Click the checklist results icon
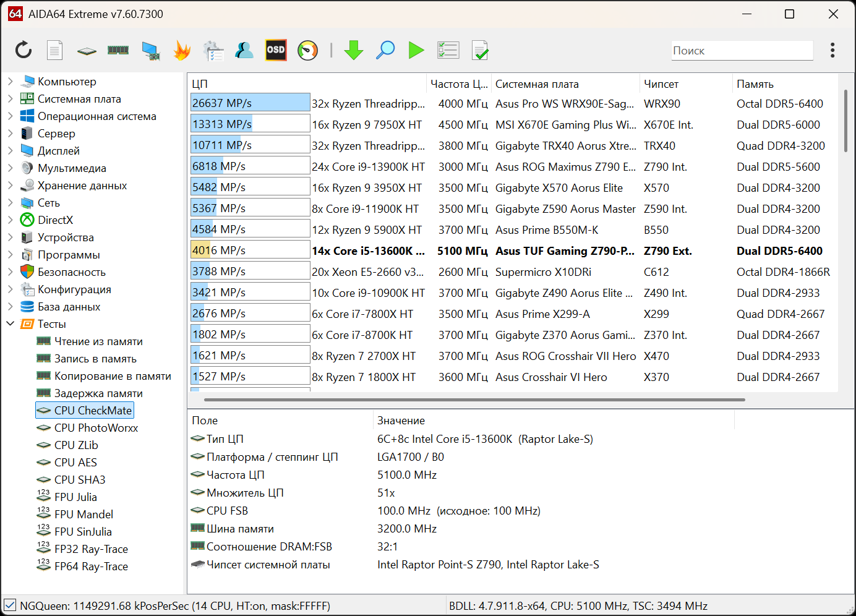Screen dimensions: 856x616 click(x=448, y=50)
